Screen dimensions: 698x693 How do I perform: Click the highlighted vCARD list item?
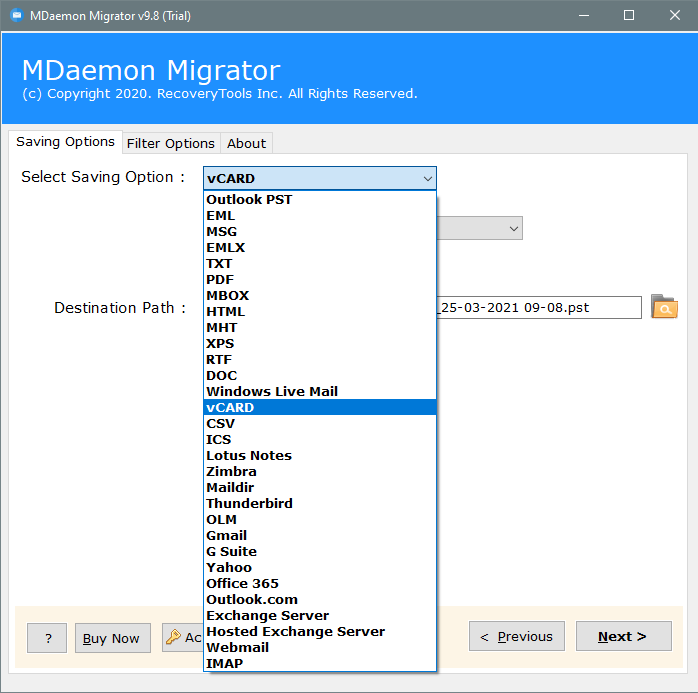point(320,407)
